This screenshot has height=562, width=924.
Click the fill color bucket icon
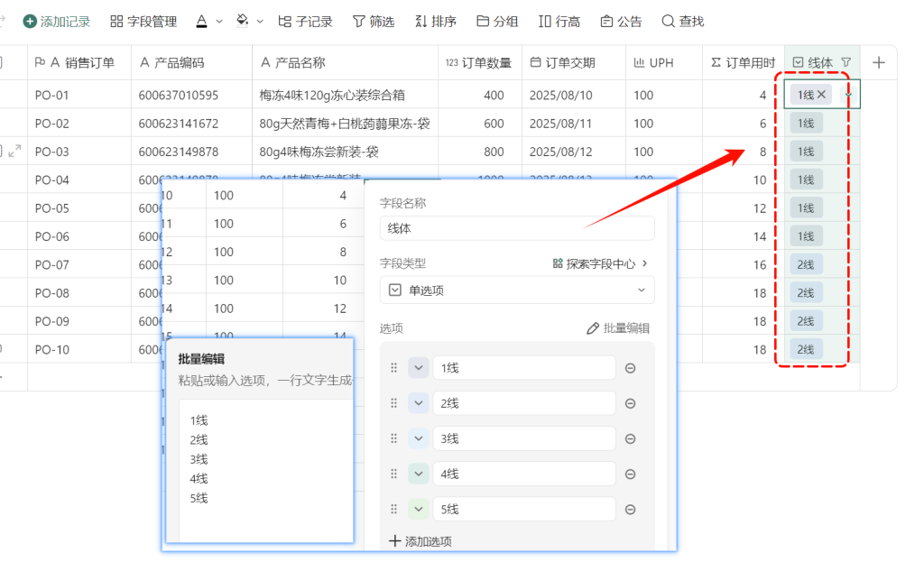pos(242,22)
